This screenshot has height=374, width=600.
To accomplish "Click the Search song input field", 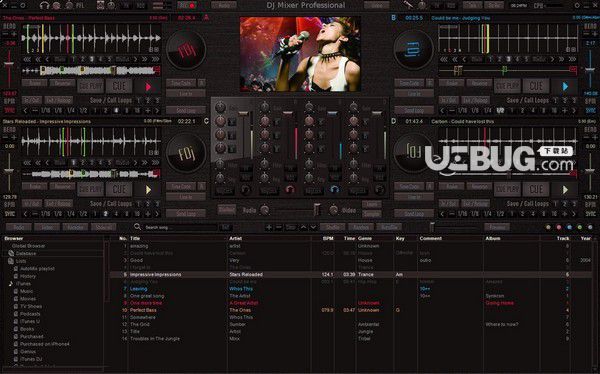I will [181, 227].
